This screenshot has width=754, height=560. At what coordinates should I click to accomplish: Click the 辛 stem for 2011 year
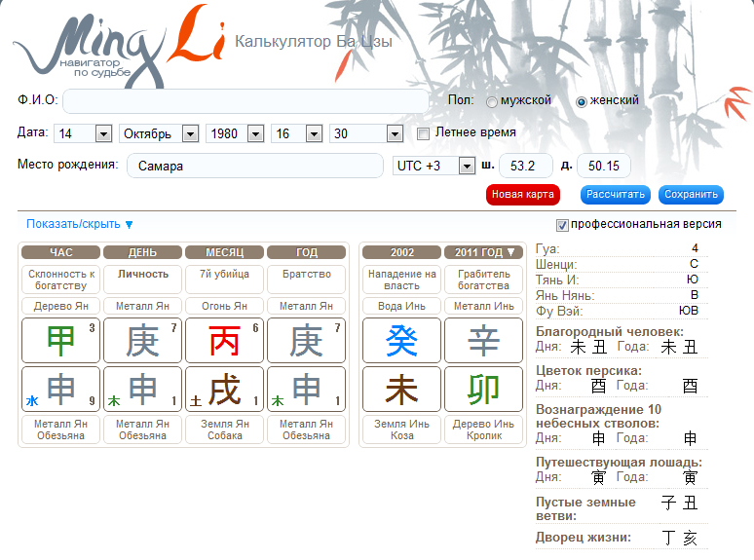coord(483,341)
